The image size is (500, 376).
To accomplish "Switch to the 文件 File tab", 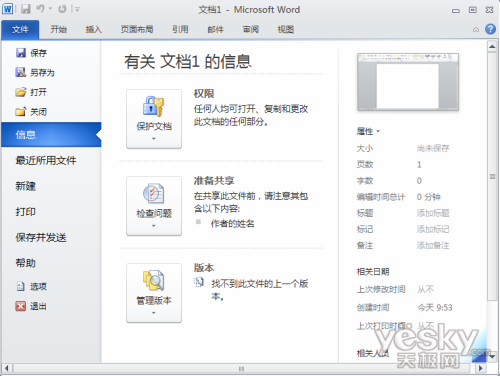I will (x=20, y=30).
